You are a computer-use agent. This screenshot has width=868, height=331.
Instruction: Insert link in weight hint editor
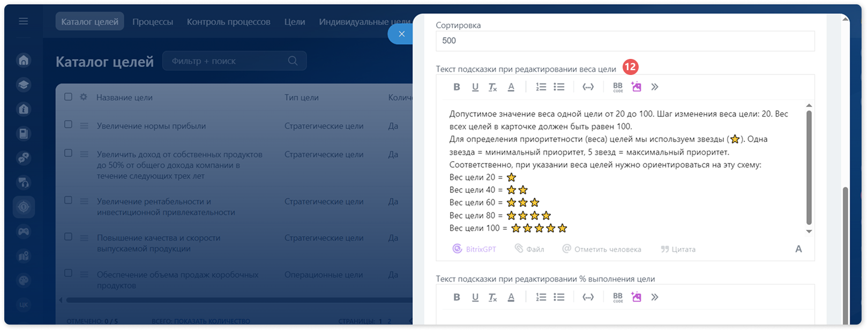pos(588,87)
